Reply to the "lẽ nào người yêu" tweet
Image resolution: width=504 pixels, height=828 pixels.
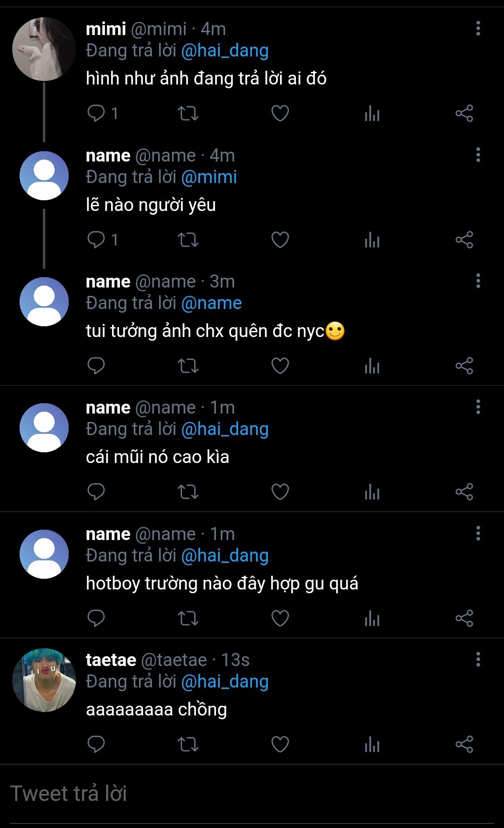pos(96,240)
